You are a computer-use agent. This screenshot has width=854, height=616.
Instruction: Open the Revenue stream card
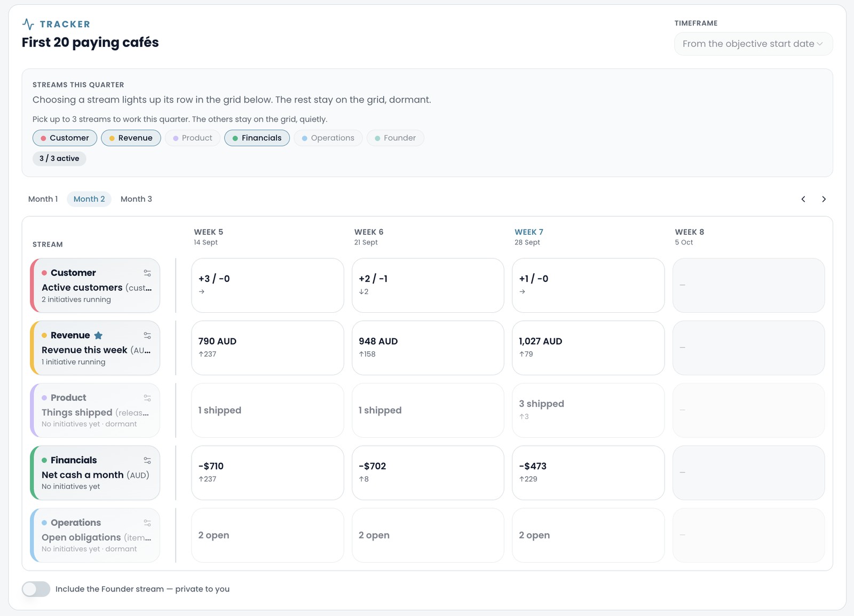click(x=95, y=348)
